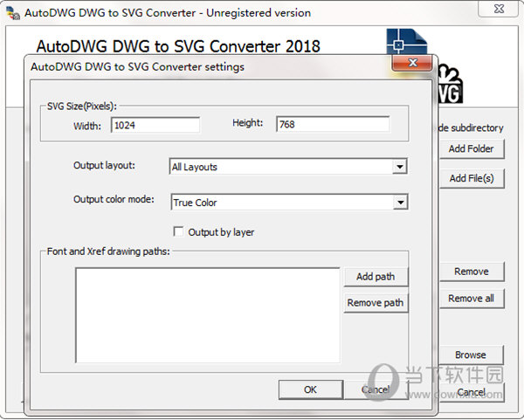Screen dimensions: 524x420
Task: Click Remove all in the main window
Action: (x=472, y=299)
